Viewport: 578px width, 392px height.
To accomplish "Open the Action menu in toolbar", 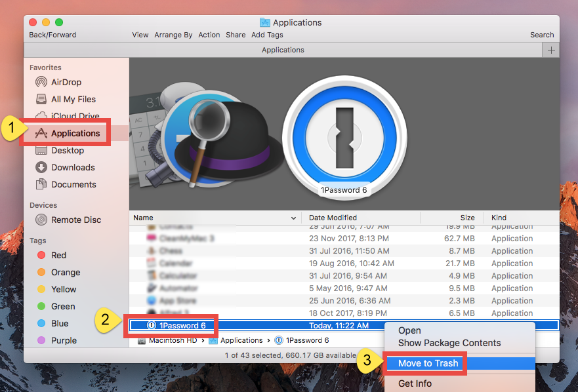I will point(209,35).
